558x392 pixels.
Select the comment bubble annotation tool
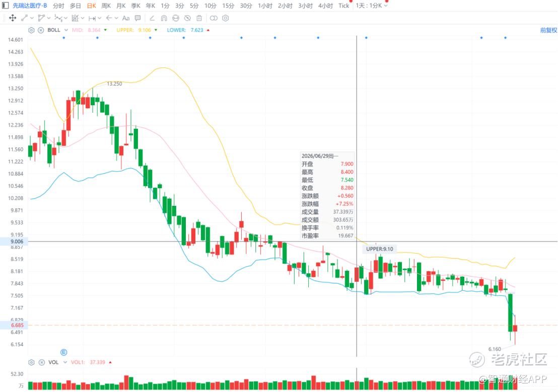pos(137,18)
